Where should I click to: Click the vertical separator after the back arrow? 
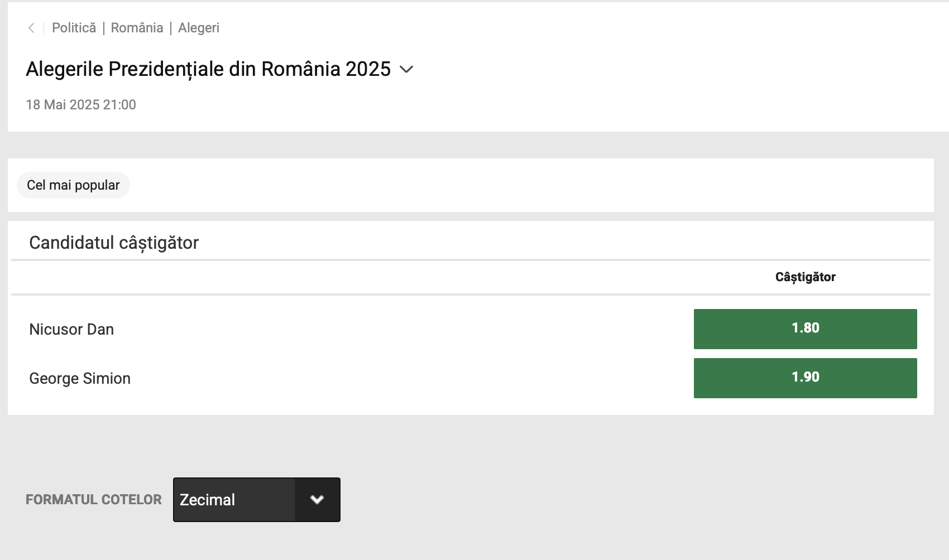click(x=44, y=28)
